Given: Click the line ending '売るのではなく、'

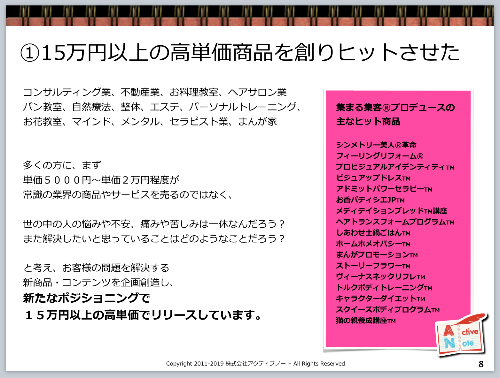Looking at the screenshot, I should [x=128, y=195].
